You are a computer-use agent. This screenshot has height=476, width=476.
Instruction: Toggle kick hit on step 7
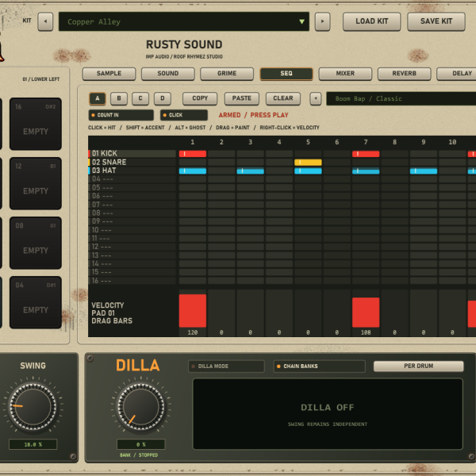366,154
